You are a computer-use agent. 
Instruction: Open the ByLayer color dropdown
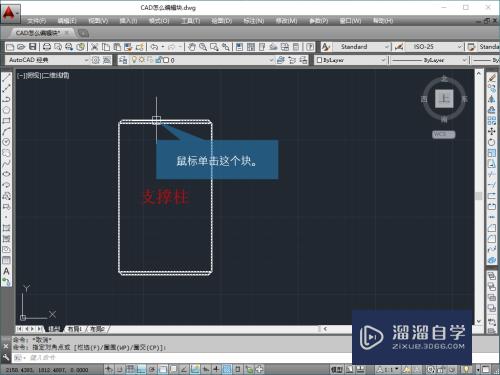pyautogui.click(x=383, y=60)
